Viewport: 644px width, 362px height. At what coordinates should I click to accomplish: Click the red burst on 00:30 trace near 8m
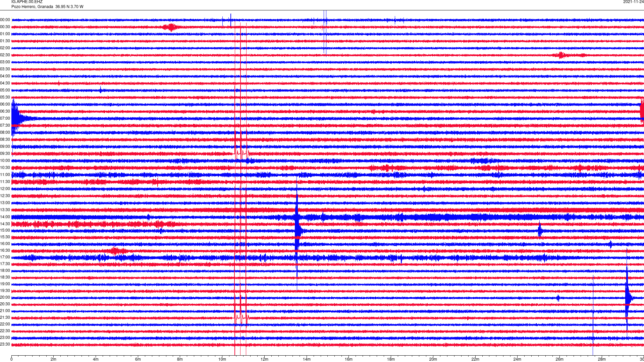point(171,27)
